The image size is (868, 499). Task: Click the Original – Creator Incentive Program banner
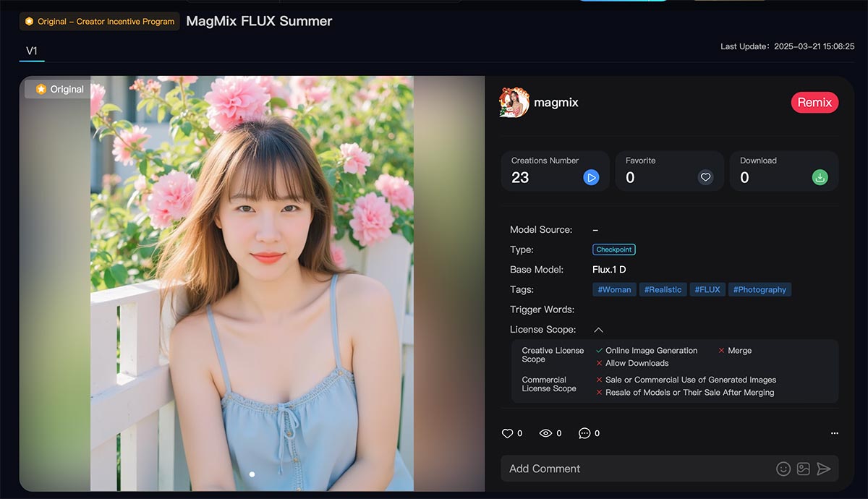point(99,22)
